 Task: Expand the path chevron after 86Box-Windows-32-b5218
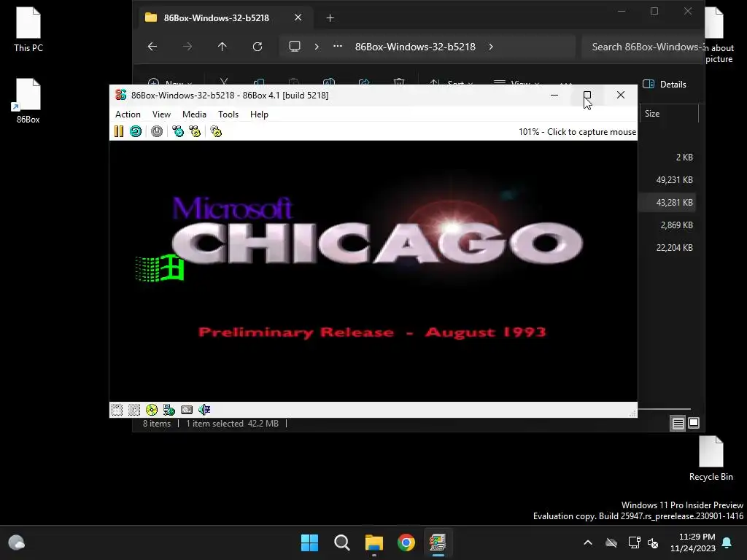click(x=491, y=47)
